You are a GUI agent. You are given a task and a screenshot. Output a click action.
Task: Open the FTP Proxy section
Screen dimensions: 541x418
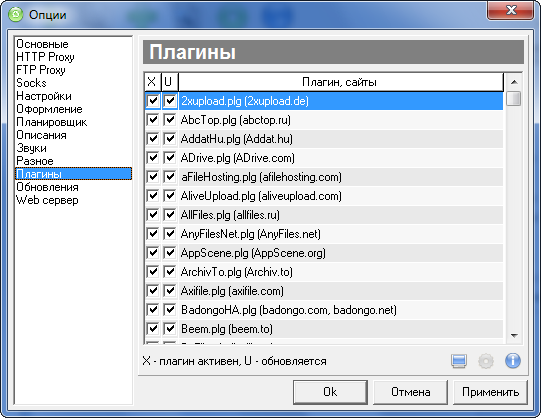(73, 70)
